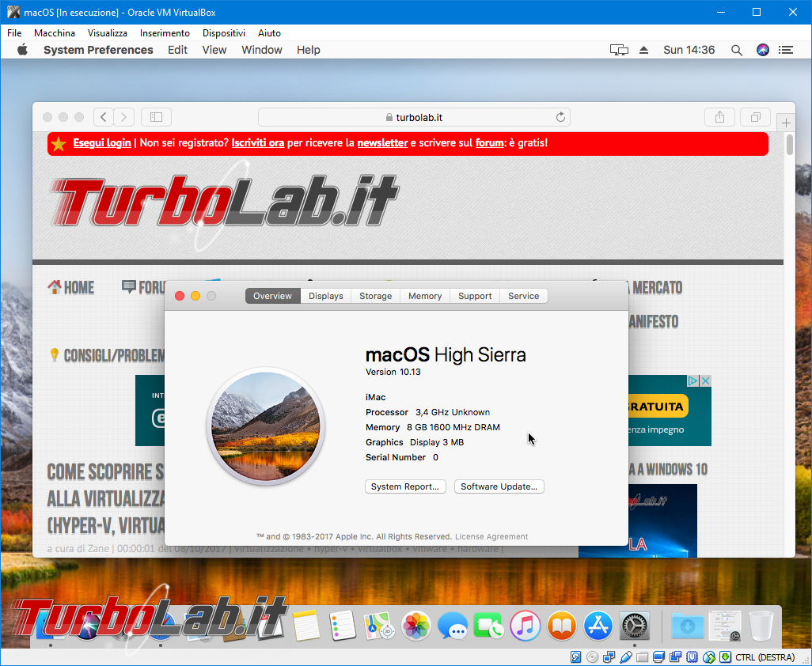Click the Esegui login link
Screen dimensions: 812x666
coord(102,143)
